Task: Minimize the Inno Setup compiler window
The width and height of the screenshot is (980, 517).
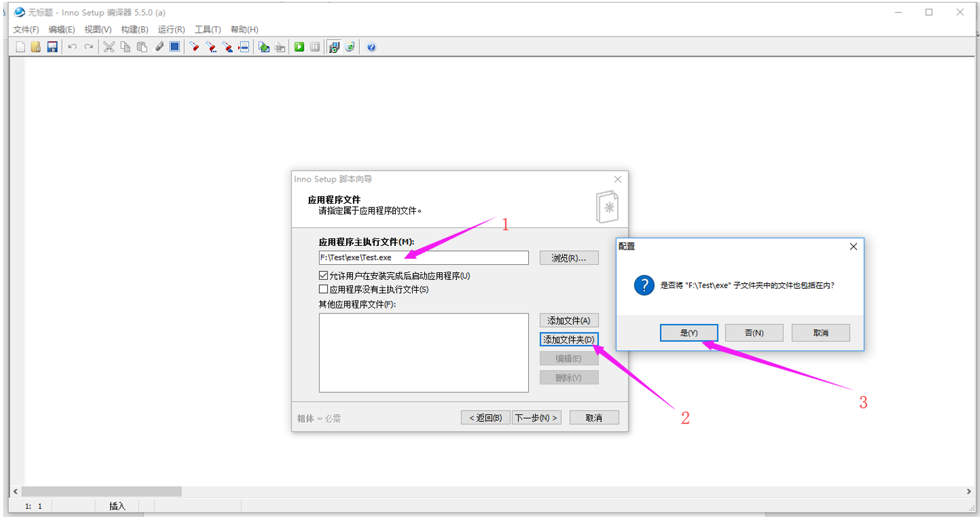Action: (899, 12)
